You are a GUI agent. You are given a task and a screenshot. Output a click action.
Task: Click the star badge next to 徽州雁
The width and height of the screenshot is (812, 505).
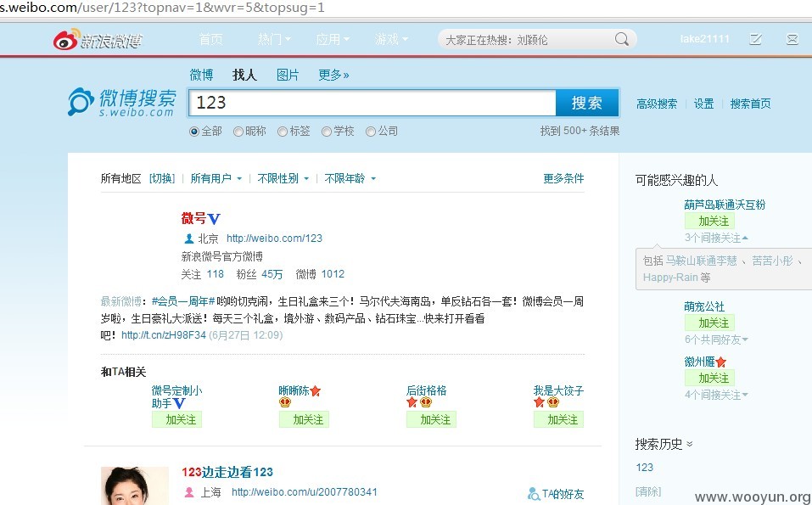click(x=721, y=362)
